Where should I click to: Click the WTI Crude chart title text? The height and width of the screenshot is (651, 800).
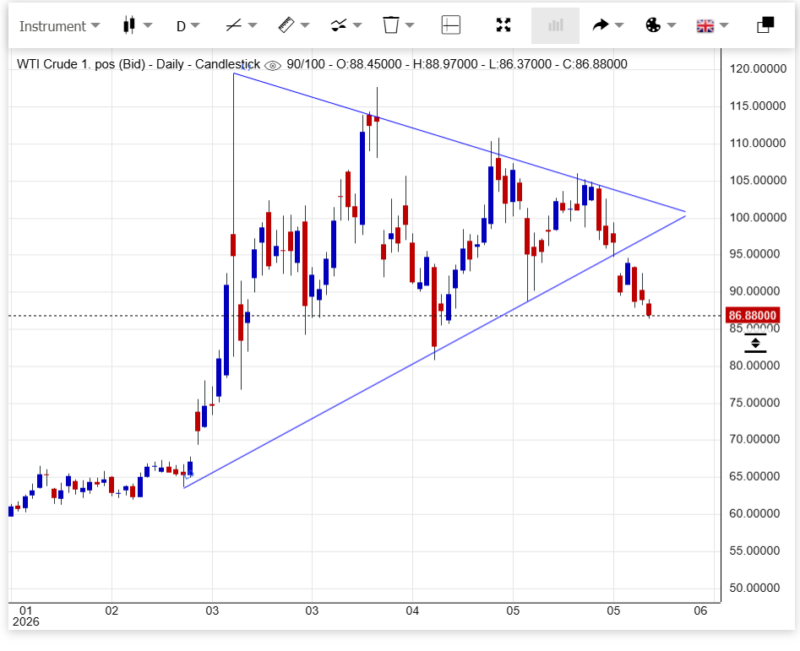point(138,64)
